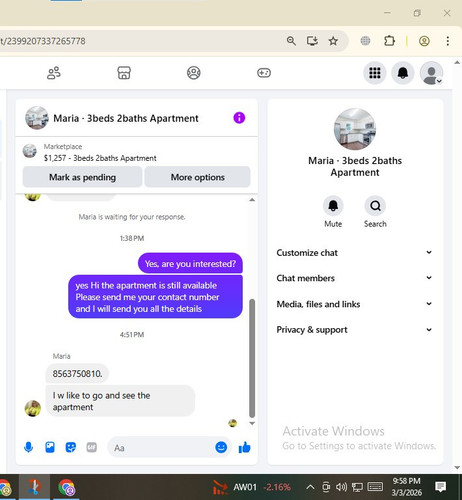Image resolution: width=462 pixels, height=500 pixels.
Task: Choose a sticker with the sticker icon
Action: click(71, 447)
